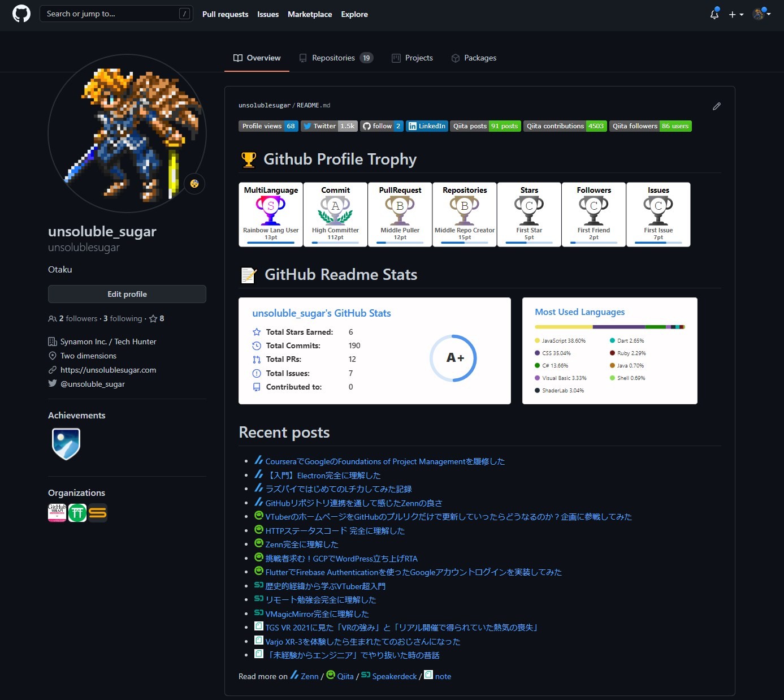Click the Repositories trophy card

pyautogui.click(x=465, y=214)
